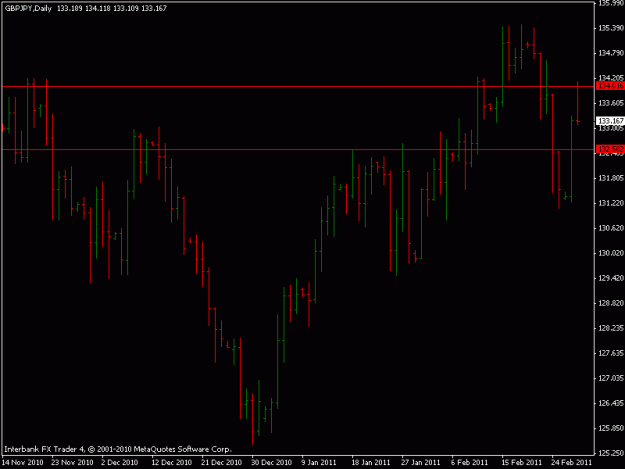Click the price scale value 127.035
The image size is (625, 469).
611,378
